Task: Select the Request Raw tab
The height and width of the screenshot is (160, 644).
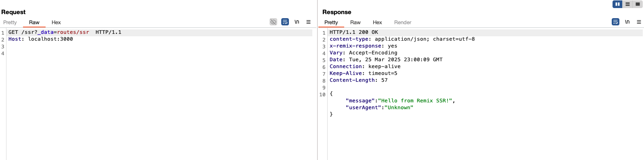Action: [34, 23]
